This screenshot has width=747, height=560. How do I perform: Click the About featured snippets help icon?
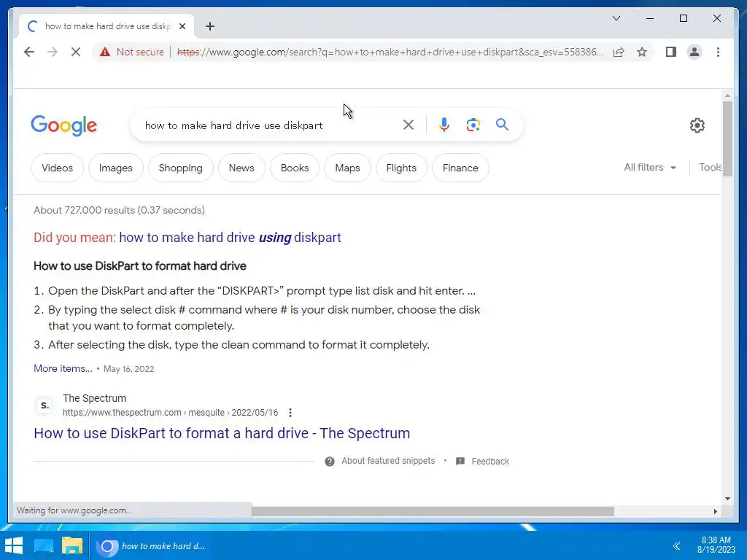click(x=329, y=461)
